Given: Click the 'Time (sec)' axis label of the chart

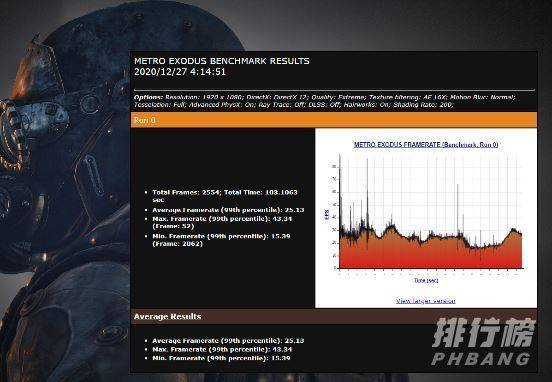Looking at the screenshot, I should click(x=426, y=281).
